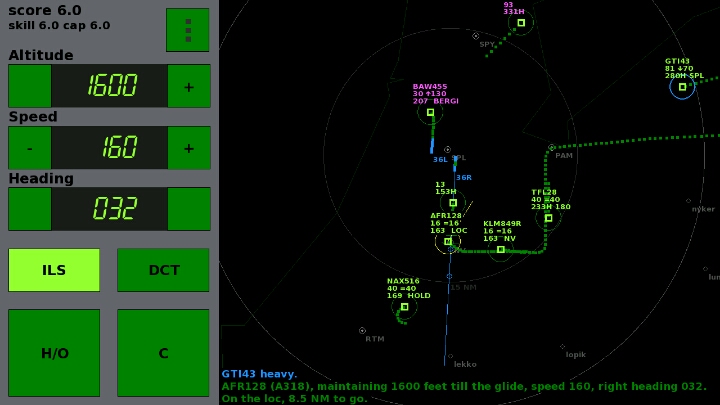Increase speed with the plus button
This screenshot has height=405, width=720.
(x=188, y=148)
